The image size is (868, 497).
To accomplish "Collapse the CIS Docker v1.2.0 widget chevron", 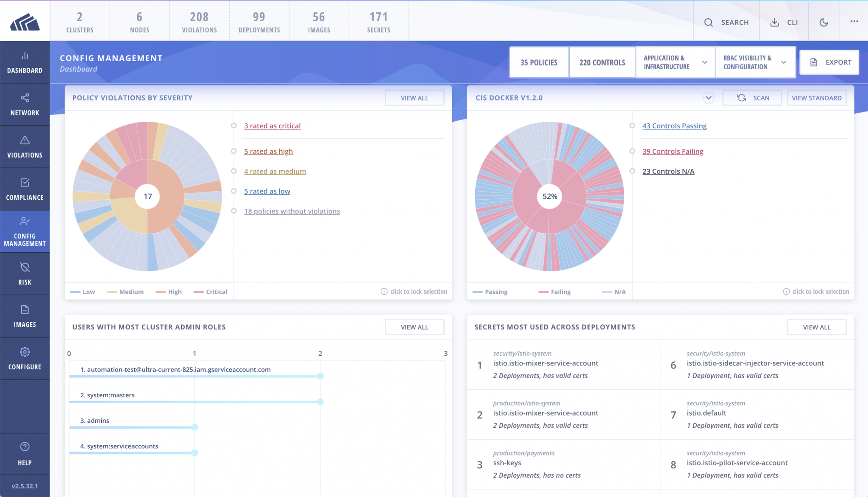I will click(x=708, y=98).
